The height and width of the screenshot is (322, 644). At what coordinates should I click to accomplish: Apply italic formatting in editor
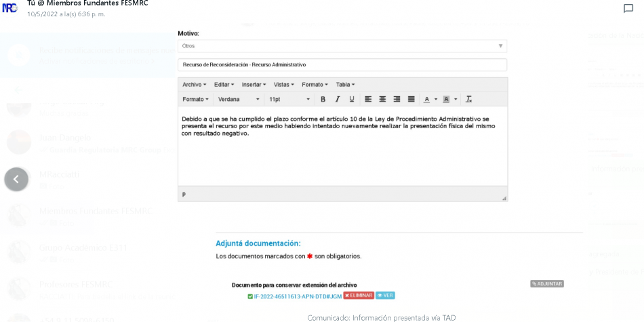click(x=337, y=99)
